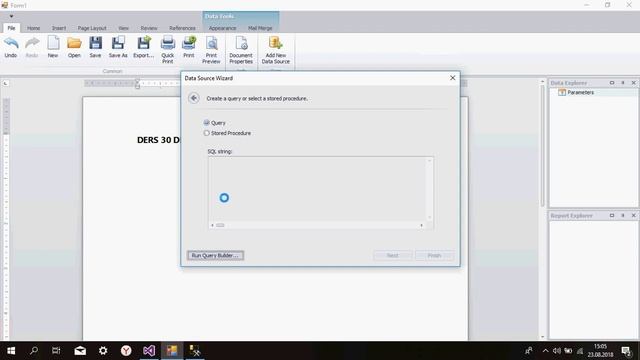
Task: Click the Finish button in wizard
Action: [x=434, y=256]
